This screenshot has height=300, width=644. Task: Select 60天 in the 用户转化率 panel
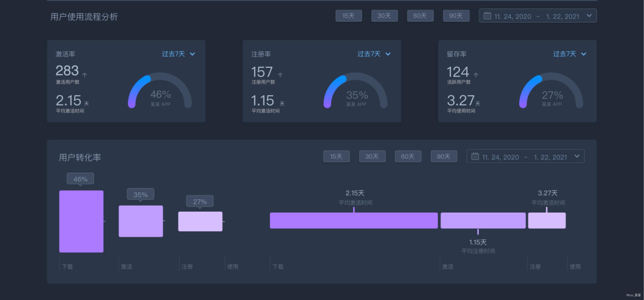click(x=408, y=157)
